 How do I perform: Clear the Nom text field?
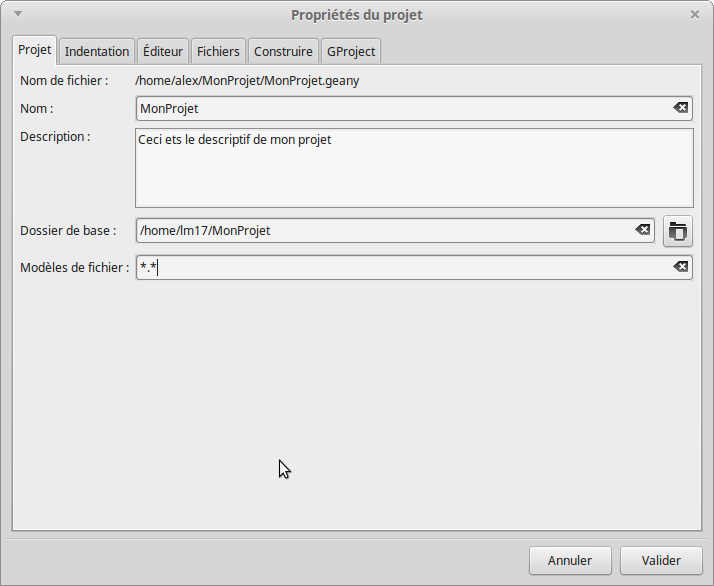680,108
